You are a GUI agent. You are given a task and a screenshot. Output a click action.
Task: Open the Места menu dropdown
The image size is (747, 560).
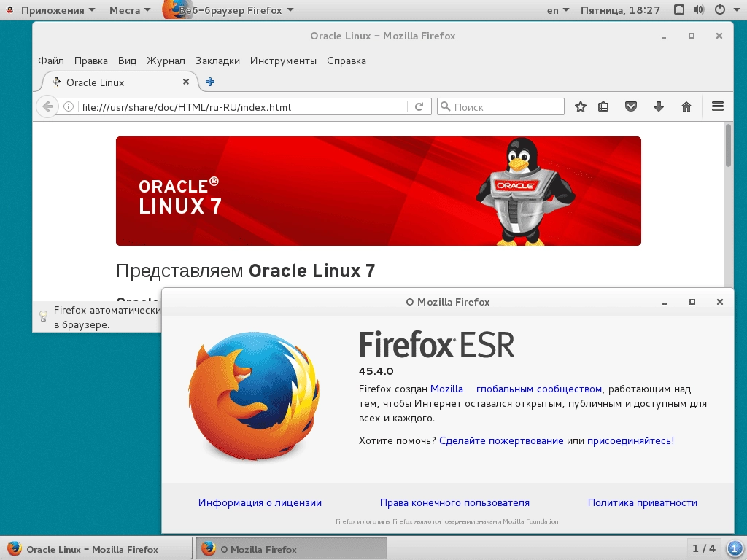(130, 10)
